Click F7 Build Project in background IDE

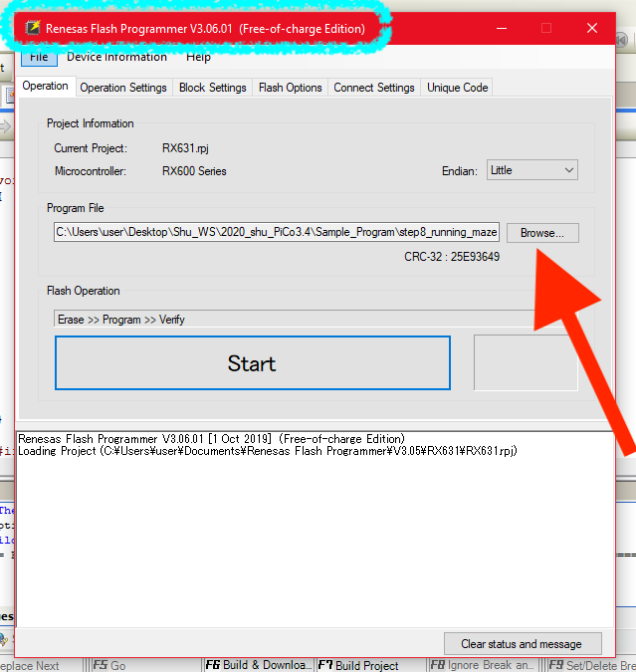[x=358, y=665]
